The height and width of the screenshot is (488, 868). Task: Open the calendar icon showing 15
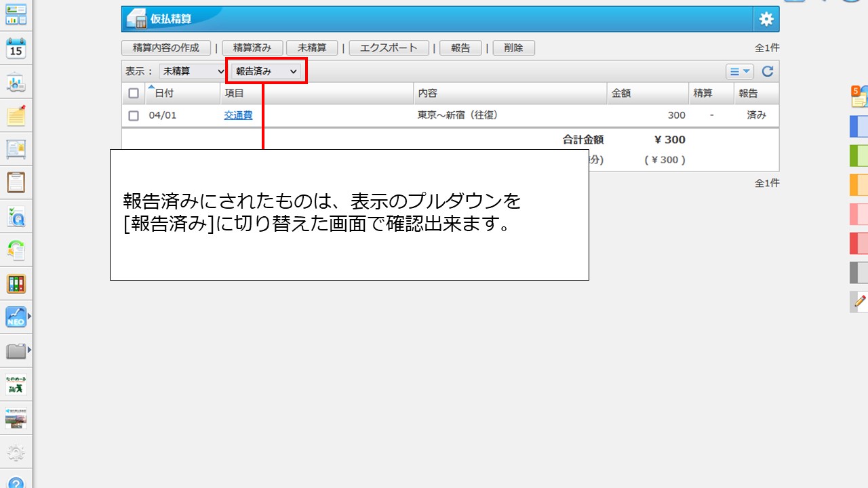[16, 47]
